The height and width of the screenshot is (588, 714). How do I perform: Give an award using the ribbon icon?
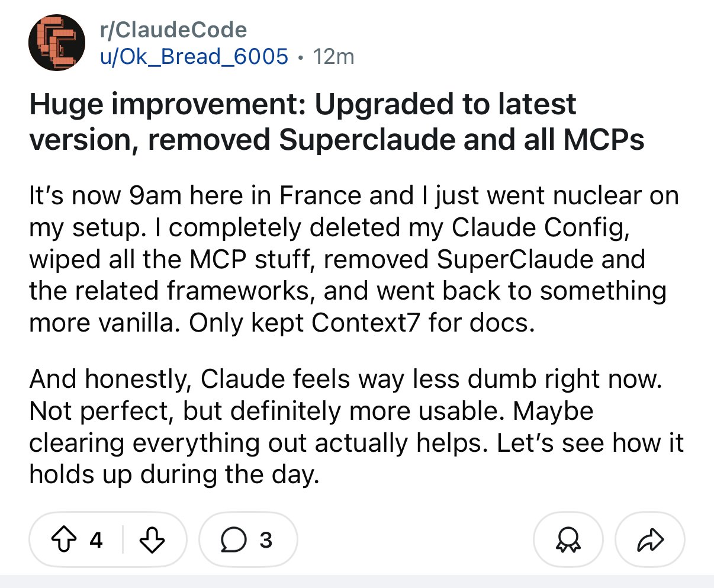[x=568, y=539]
